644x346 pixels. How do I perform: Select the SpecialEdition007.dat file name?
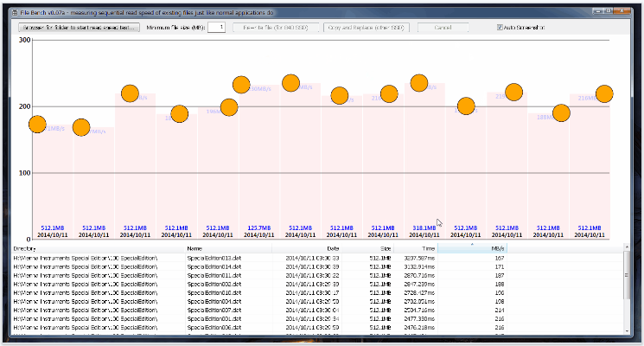point(214,311)
